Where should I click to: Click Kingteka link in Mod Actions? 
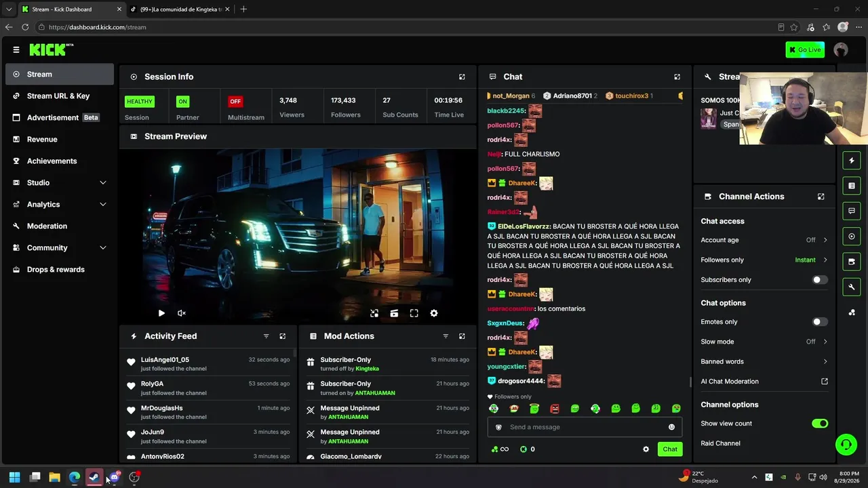368,369
